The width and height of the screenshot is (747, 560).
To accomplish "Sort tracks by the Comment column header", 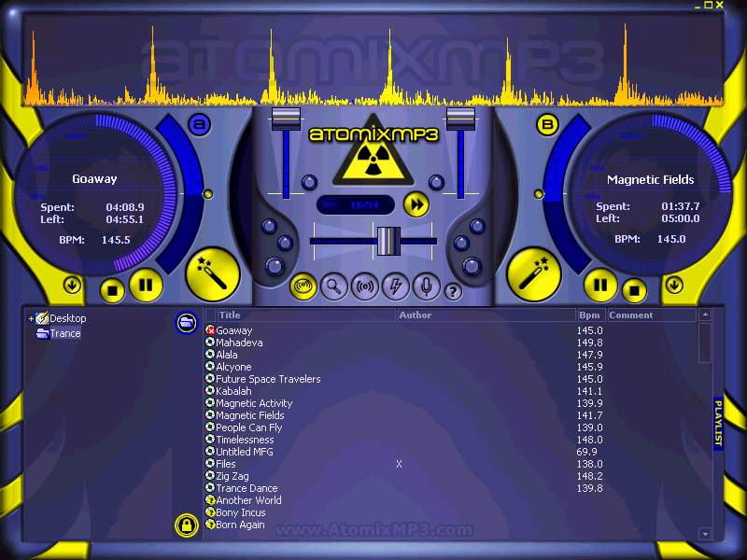I will coord(652,315).
